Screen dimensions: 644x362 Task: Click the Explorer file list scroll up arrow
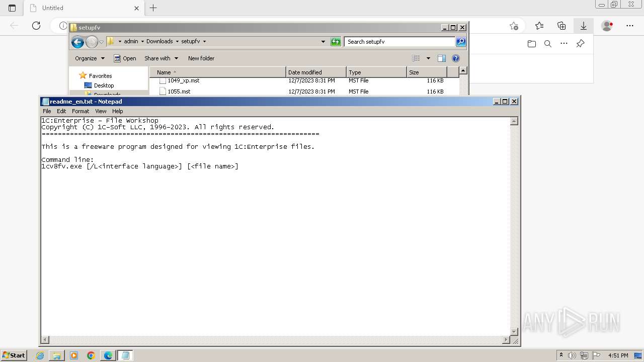pos(463,71)
